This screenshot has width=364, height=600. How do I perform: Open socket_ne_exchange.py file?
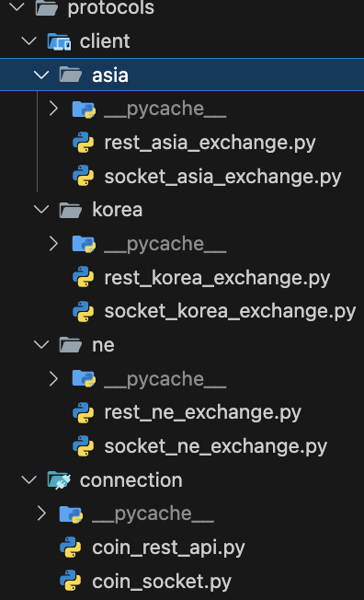coord(216,446)
